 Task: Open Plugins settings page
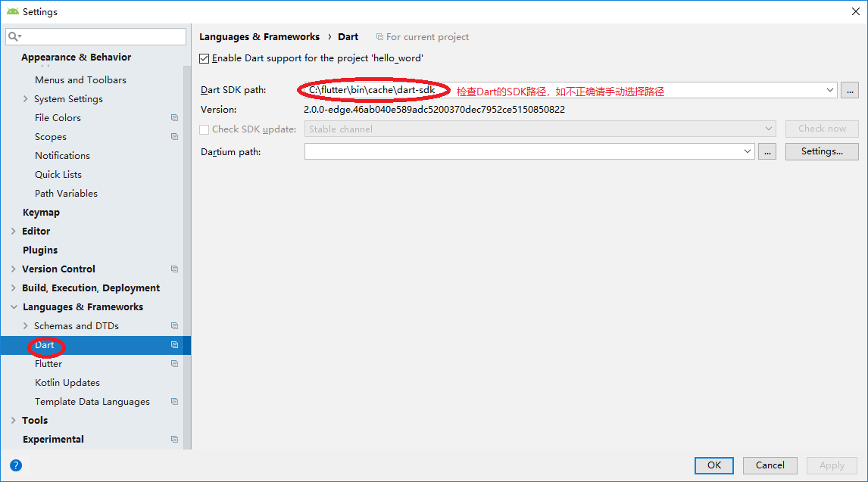(40, 250)
